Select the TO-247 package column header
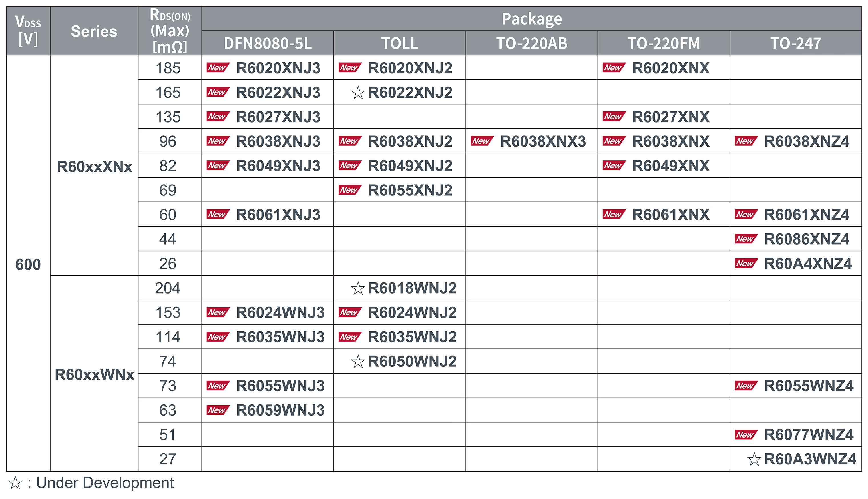 796,43
